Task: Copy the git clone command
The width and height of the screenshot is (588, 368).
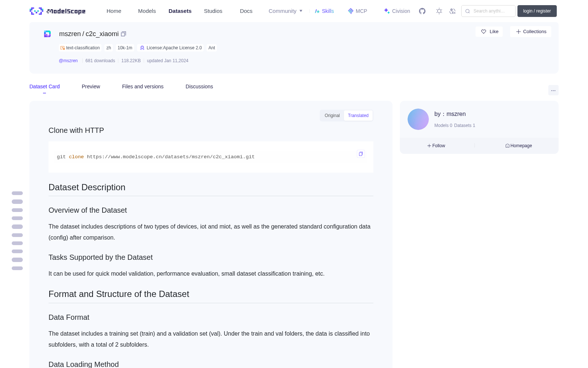Action: coord(361,154)
